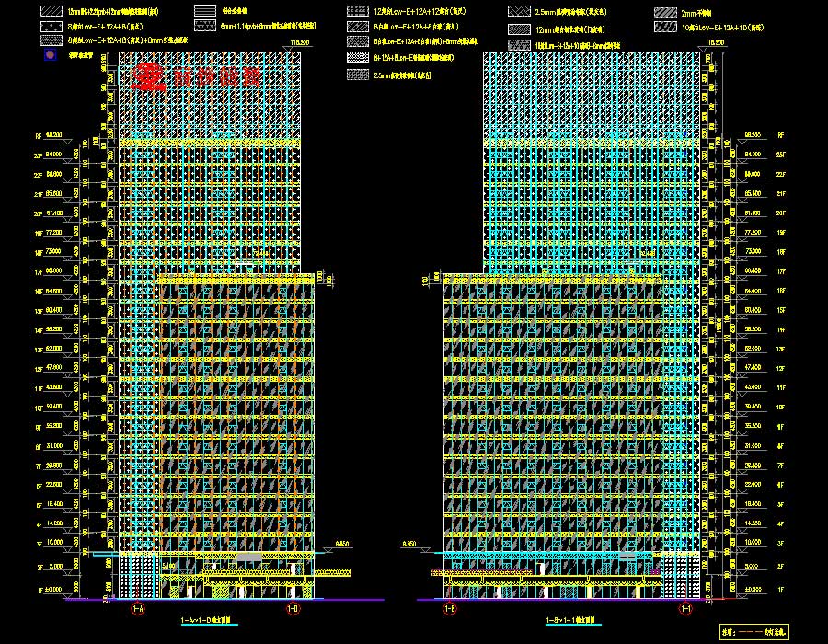Select the 17F label beside the 1-A~1-D elevation

click(x=39, y=273)
